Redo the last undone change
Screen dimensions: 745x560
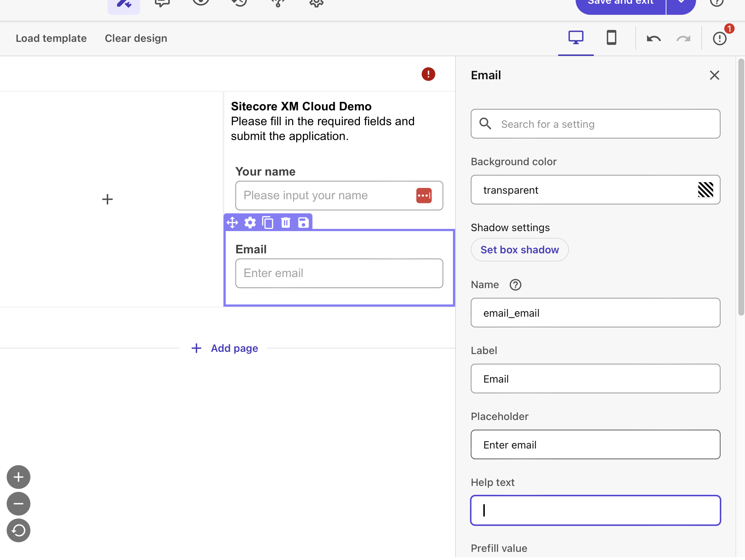683,39
